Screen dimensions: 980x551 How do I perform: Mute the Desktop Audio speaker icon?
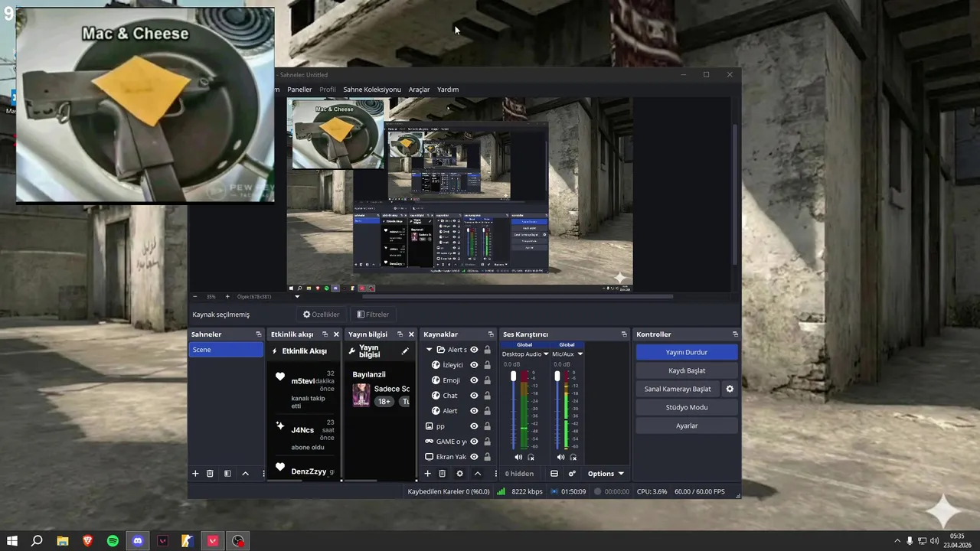click(518, 457)
